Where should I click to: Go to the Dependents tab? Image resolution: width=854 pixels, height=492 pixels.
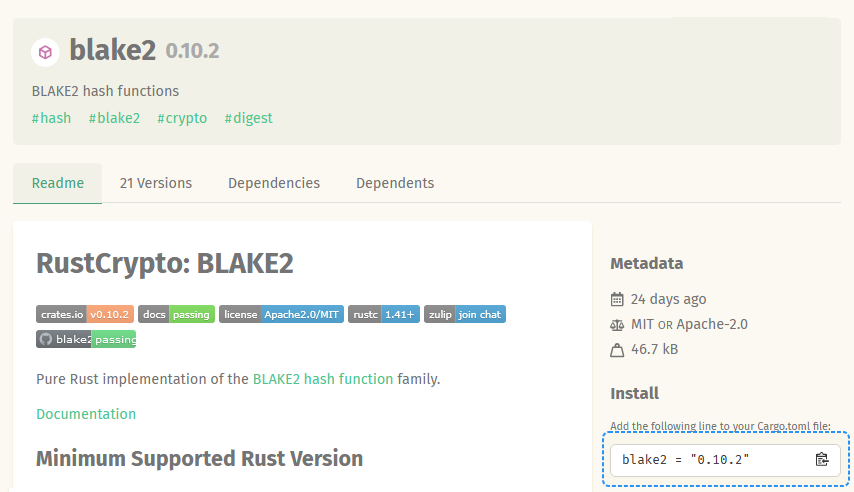[x=395, y=183]
